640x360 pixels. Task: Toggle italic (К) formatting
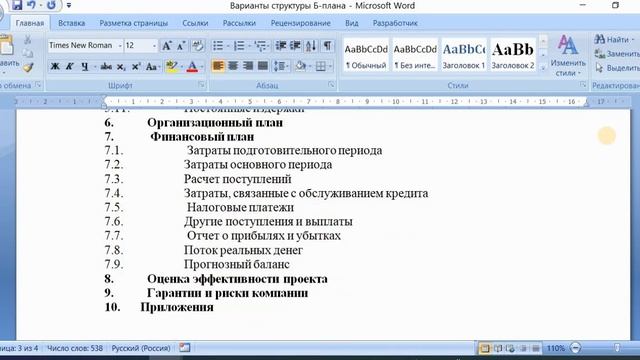(70, 66)
